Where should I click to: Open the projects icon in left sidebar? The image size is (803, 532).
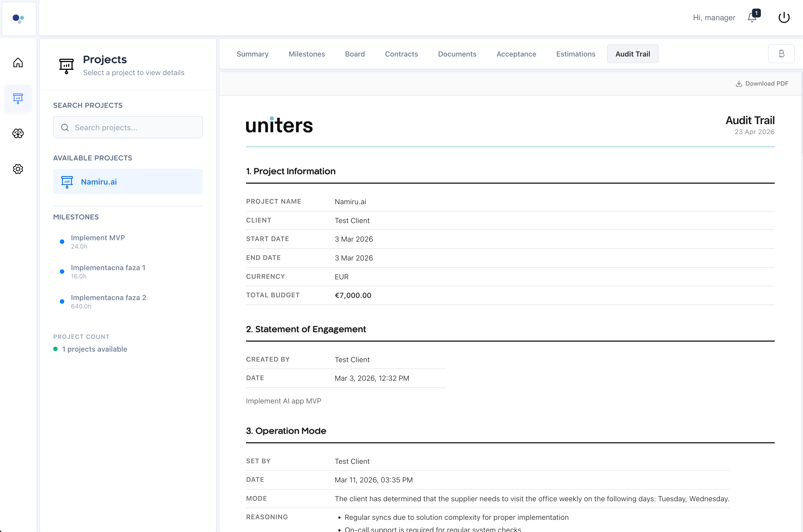(18, 98)
